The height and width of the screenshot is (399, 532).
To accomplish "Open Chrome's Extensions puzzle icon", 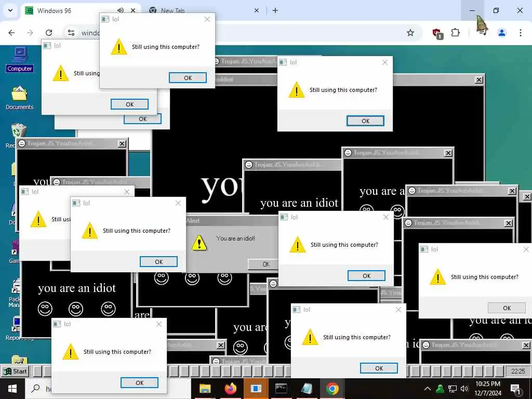I will [x=455, y=33].
